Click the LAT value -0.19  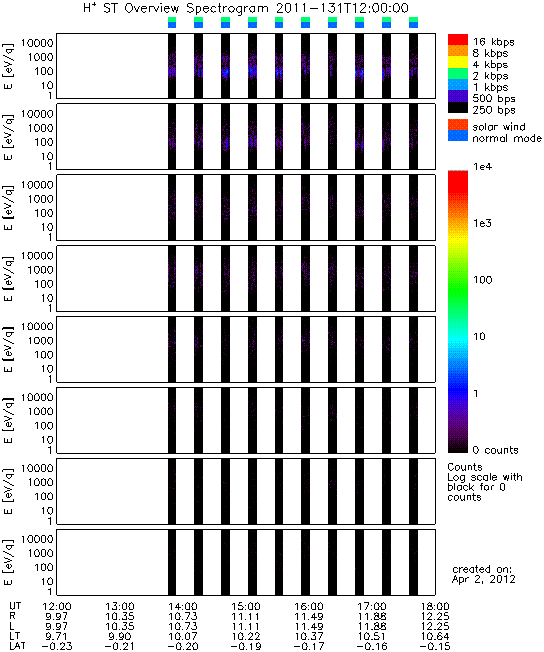[x=246, y=647]
